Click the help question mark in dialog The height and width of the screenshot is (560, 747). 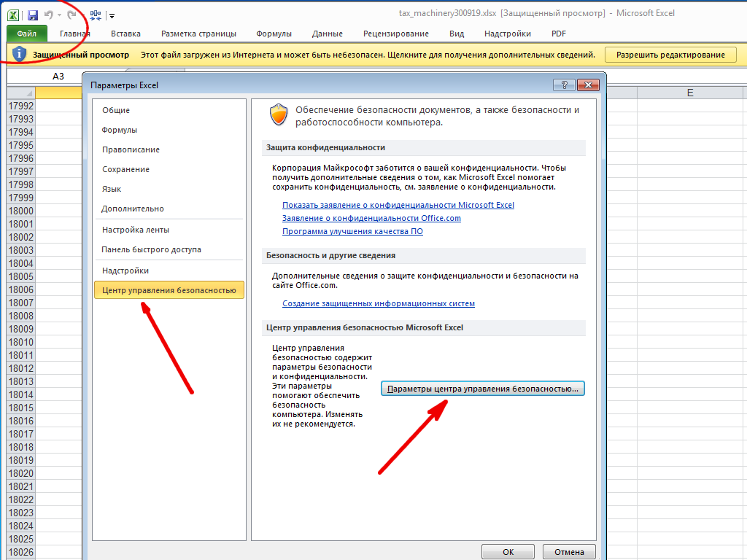pos(564,85)
